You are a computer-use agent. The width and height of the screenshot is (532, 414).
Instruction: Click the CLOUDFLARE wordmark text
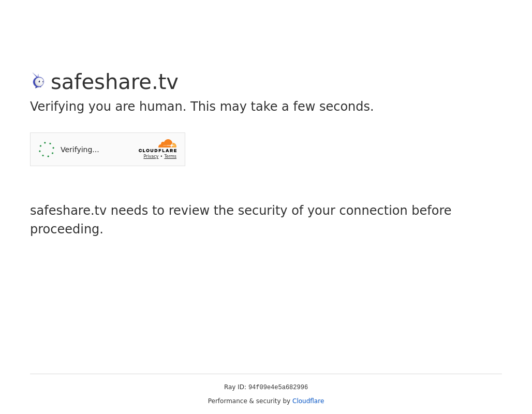pos(157,151)
